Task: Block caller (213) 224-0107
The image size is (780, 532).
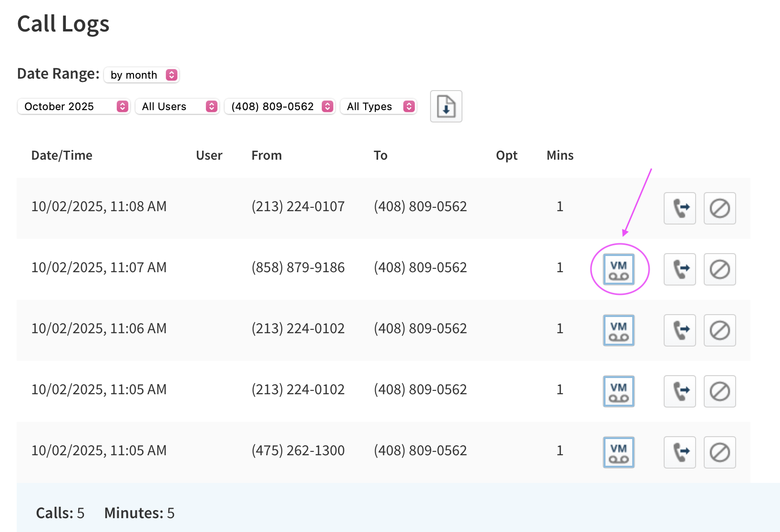Action: tap(719, 208)
